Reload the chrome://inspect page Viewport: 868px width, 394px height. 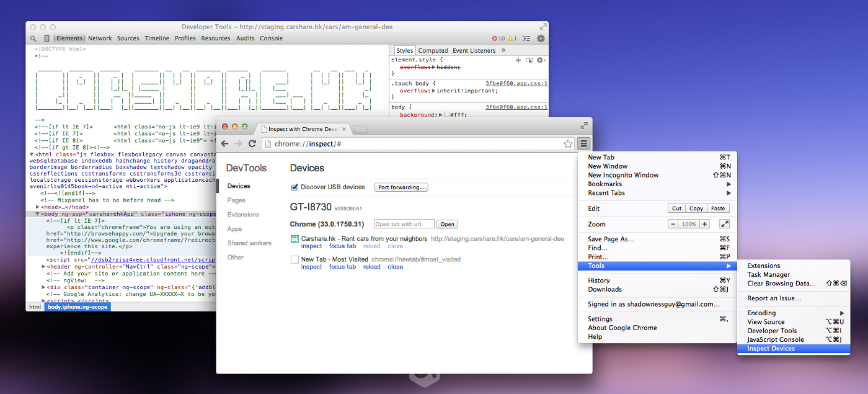coord(252,143)
